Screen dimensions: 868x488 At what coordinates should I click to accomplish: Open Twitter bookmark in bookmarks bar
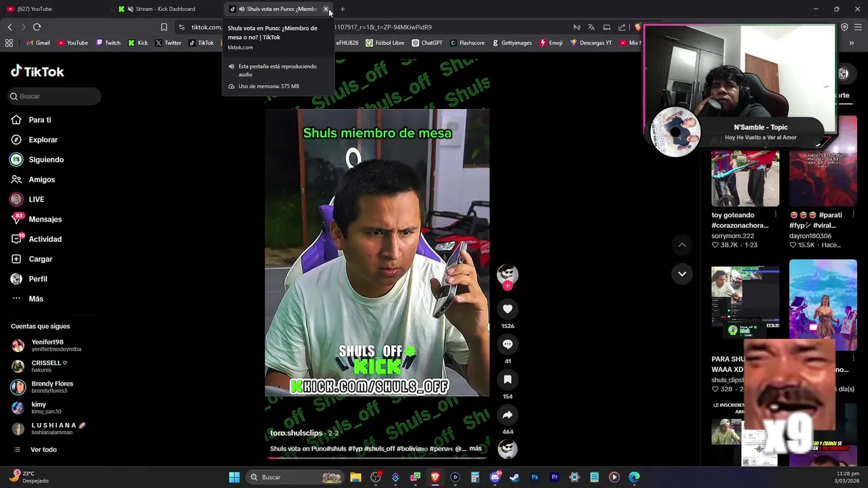pos(168,43)
